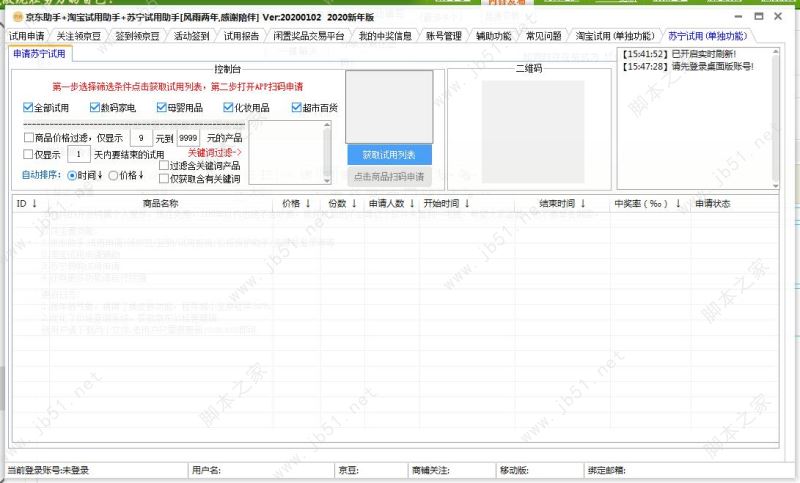Select sort by 价格 radio button
The height and width of the screenshot is (483, 800).
[x=113, y=175]
